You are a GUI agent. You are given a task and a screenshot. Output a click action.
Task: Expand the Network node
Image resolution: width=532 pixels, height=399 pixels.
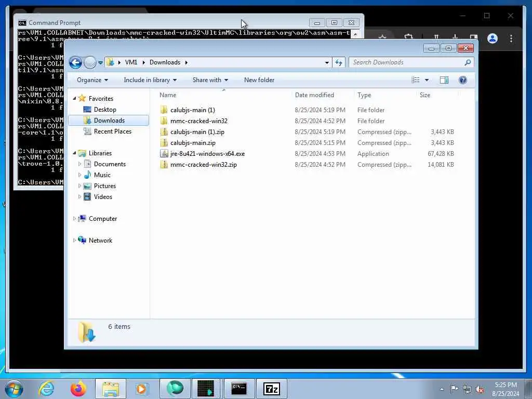(75, 240)
